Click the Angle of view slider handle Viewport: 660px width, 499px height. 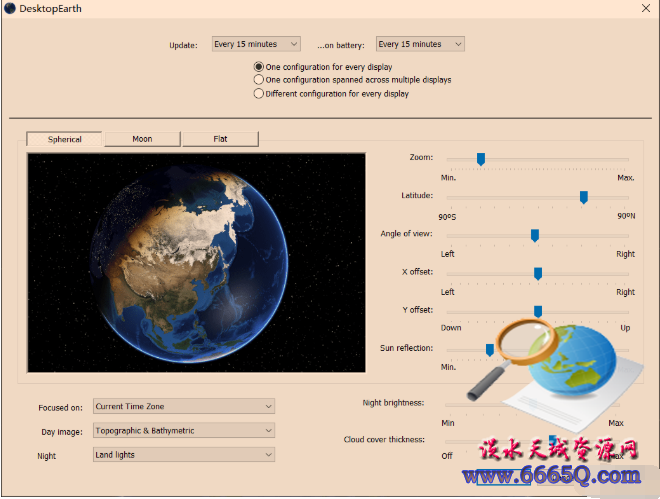(x=535, y=235)
